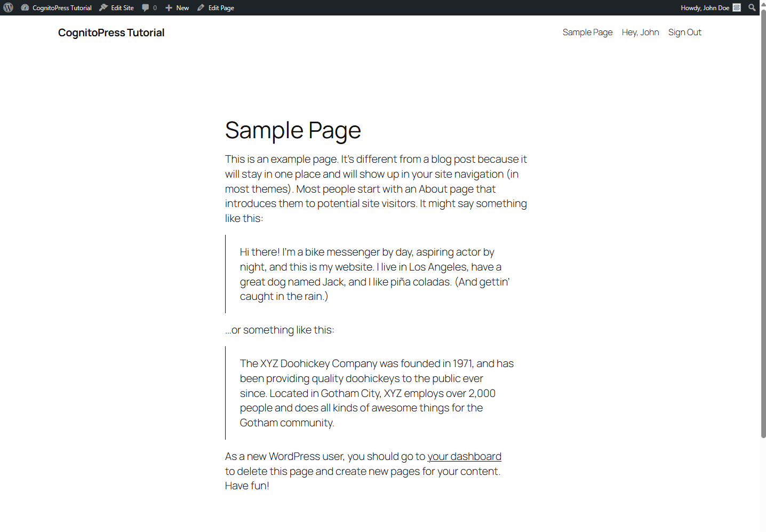Click the Edit Page toolbar text
This screenshot has height=532, width=766.
coord(221,7)
